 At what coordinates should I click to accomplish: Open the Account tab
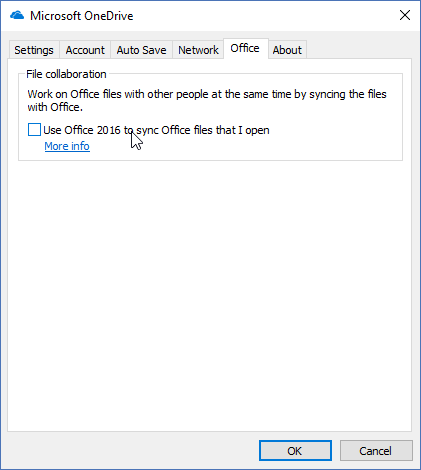coord(85,50)
